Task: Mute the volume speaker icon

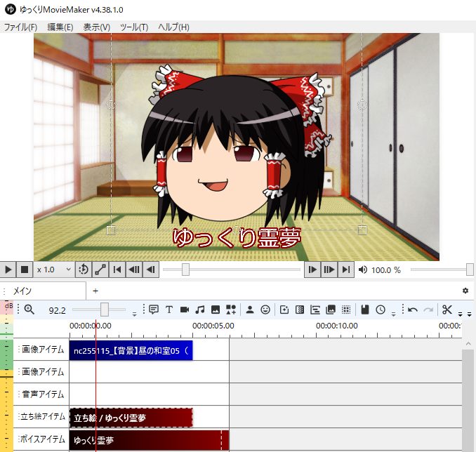Action: click(363, 270)
